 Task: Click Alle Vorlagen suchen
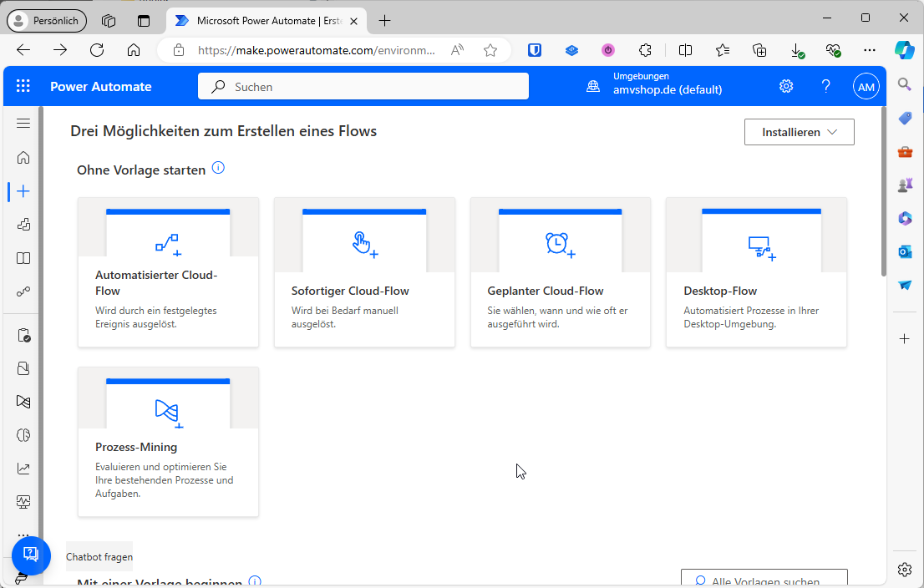763,579
